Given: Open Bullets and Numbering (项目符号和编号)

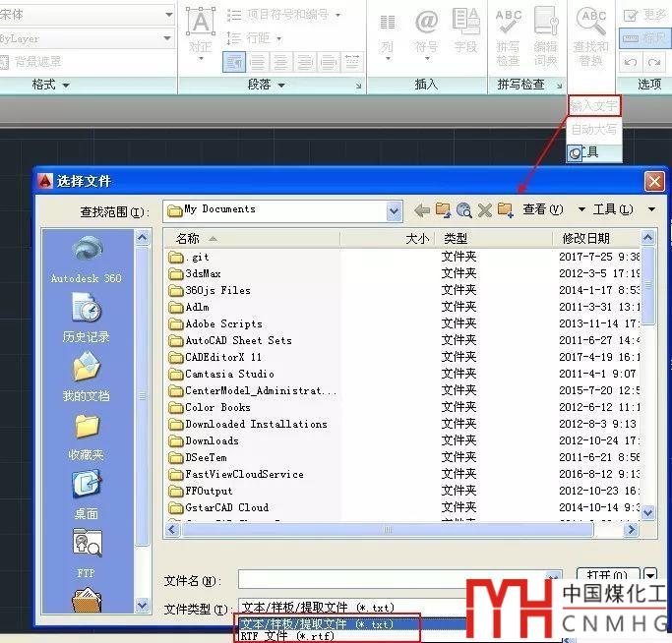Looking at the screenshot, I should tap(283, 15).
